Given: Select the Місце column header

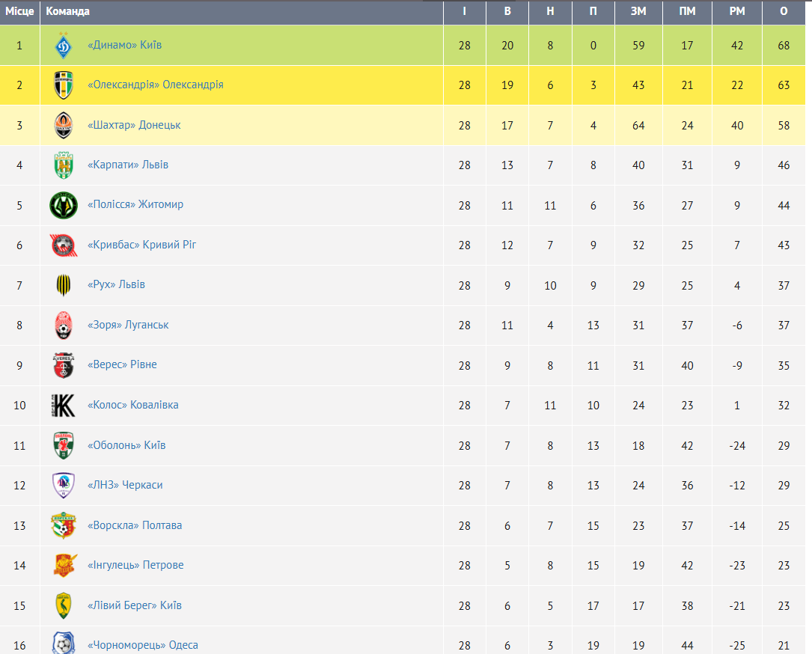Looking at the screenshot, I should pyautogui.click(x=19, y=11).
